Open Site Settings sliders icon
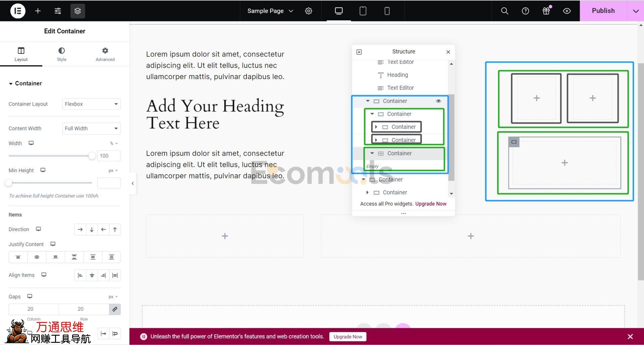Viewport: 644px width, 345px height. pos(58,11)
